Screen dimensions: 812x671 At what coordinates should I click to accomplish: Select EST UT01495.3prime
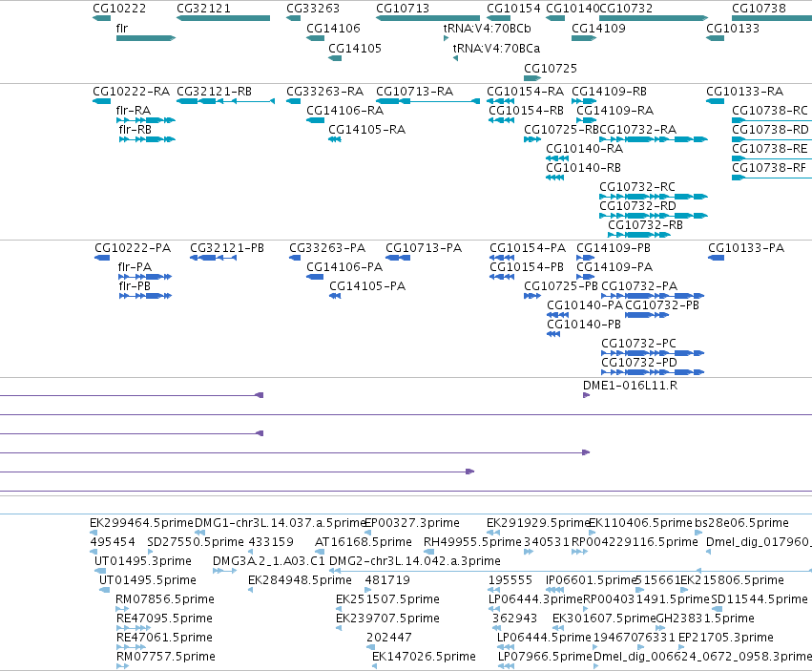(143, 561)
